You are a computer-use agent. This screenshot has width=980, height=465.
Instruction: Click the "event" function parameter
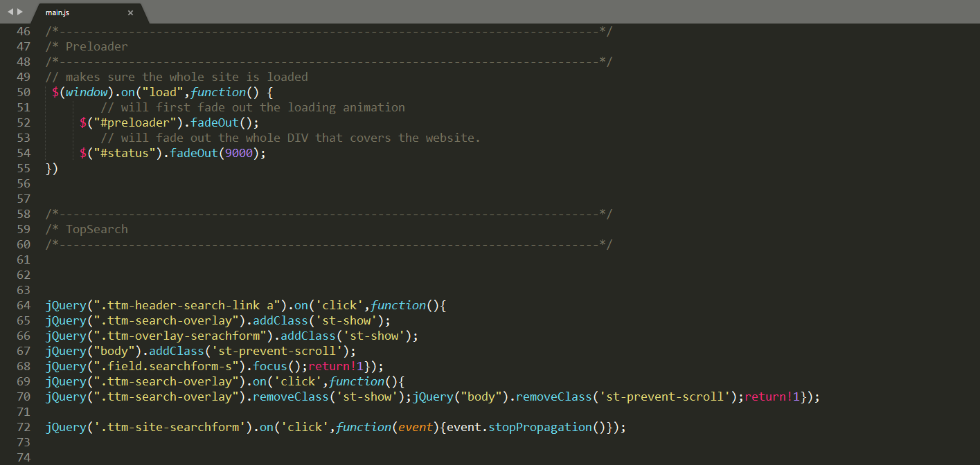click(416, 427)
